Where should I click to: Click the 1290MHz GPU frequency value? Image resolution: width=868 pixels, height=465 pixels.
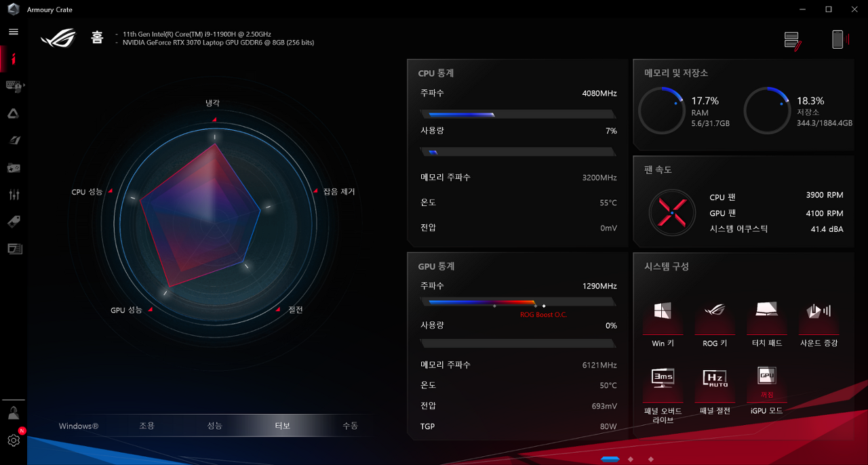point(599,286)
